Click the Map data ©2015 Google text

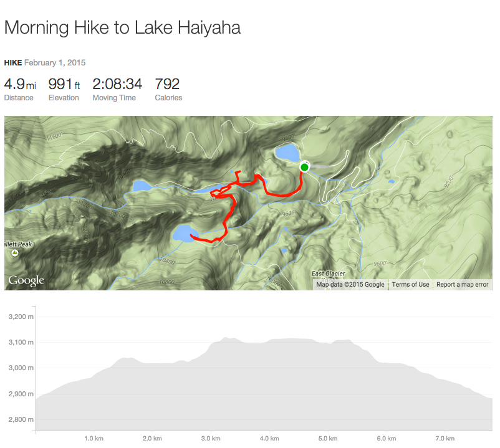click(350, 285)
